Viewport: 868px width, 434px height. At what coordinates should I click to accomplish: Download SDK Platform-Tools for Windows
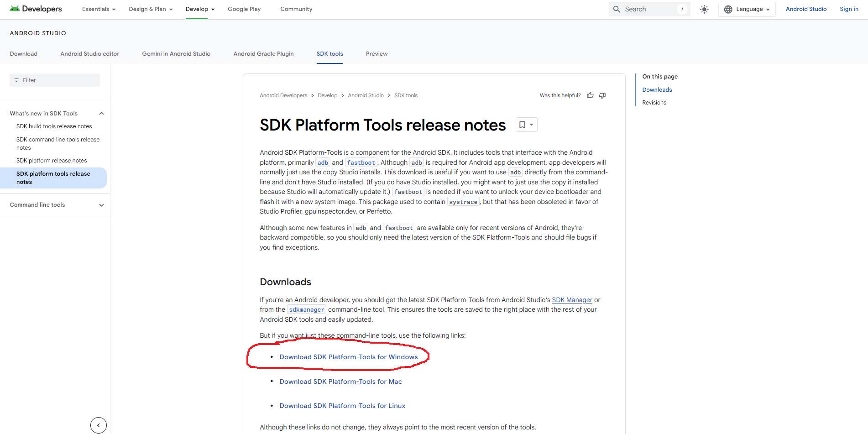[x=349, y=357]
